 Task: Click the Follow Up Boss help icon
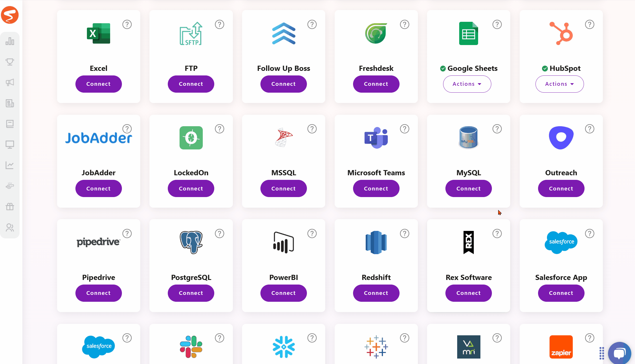312,24
